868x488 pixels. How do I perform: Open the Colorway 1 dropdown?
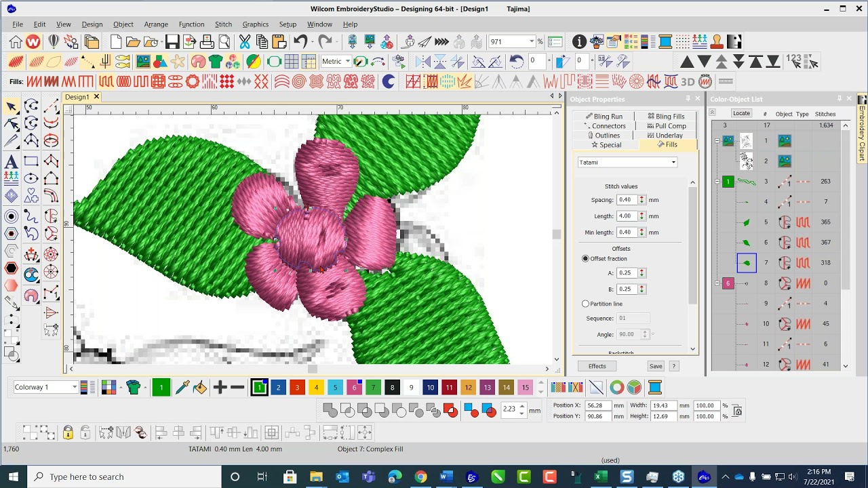point(45,387)
